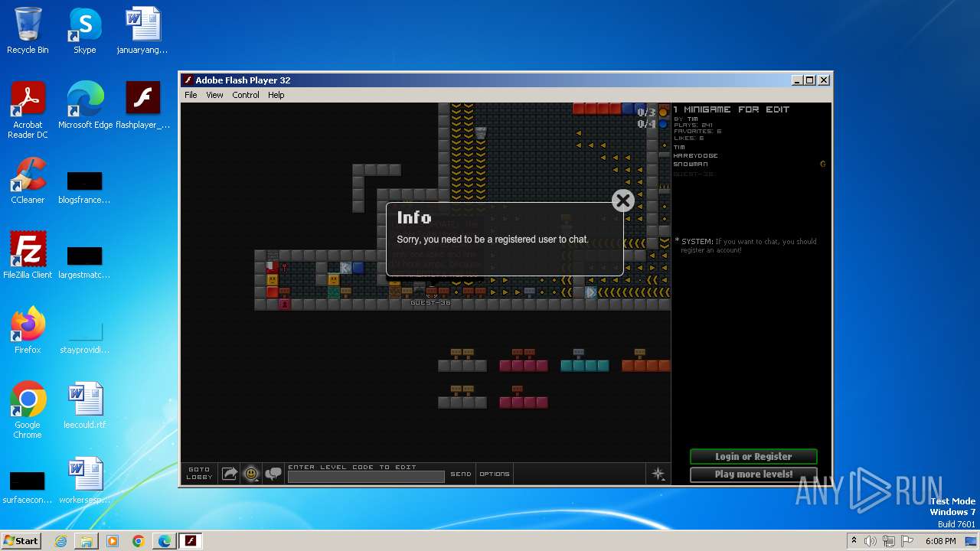This screenshot has height=551, width=980.
Task: Select user Snowman in the player list
Action: (x=691, y=164)
